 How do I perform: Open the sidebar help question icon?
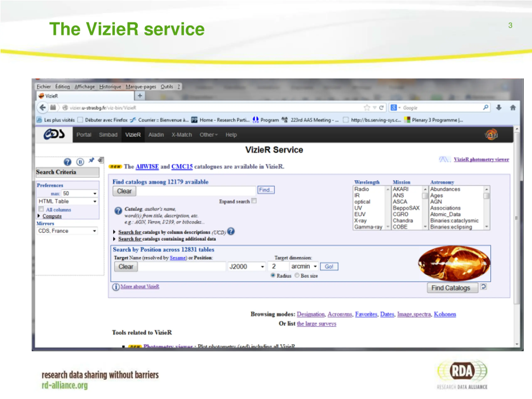click(68, 162)
